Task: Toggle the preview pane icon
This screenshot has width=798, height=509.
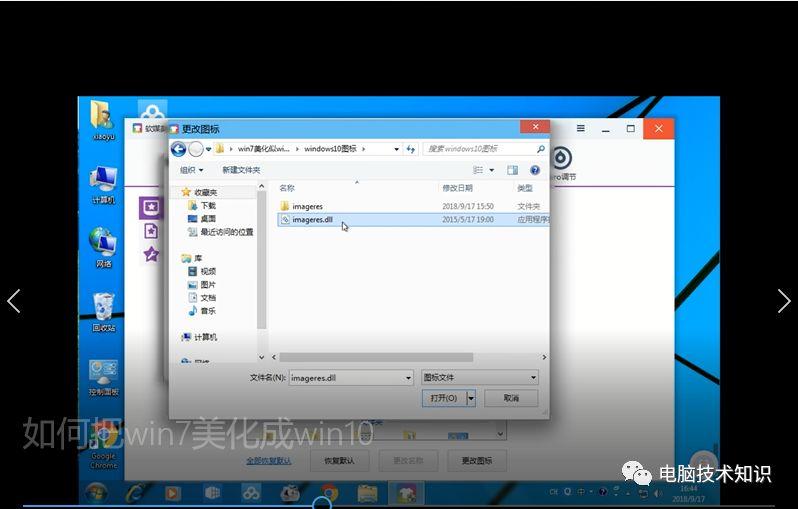Action: pyautogui.click(x=512, y=169)
